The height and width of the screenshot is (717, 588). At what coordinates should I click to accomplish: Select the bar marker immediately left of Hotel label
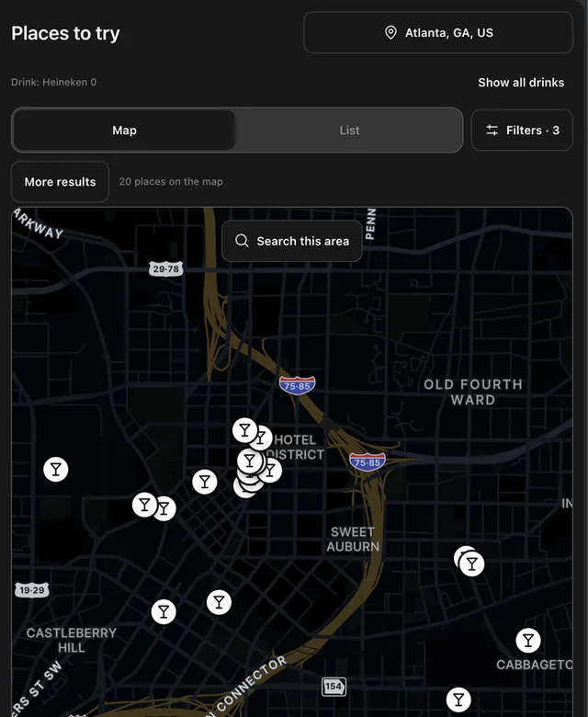point(262,439)
